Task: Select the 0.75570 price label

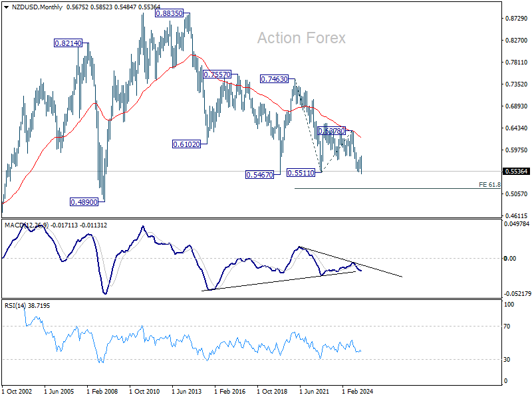Action: point(217,74)
